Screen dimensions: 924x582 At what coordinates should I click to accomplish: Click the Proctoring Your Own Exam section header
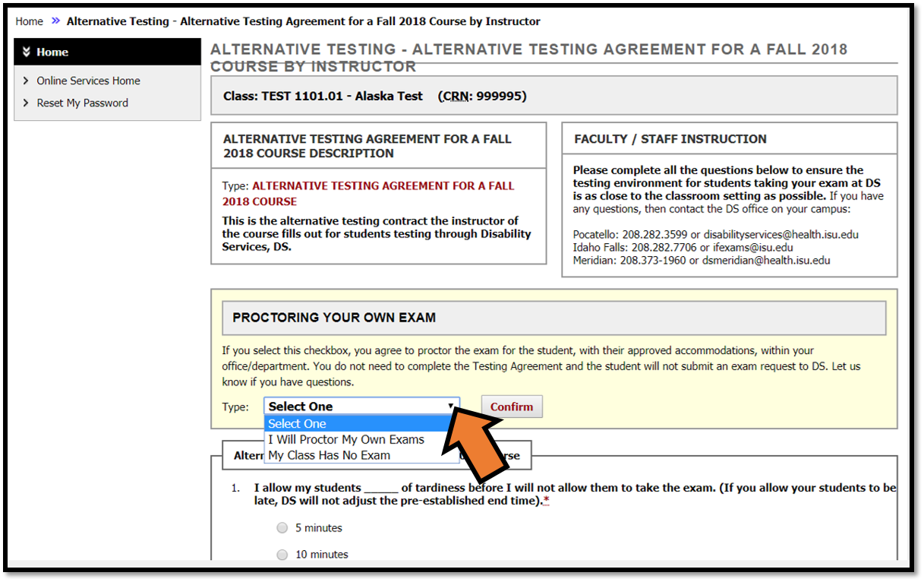(334, 317)
